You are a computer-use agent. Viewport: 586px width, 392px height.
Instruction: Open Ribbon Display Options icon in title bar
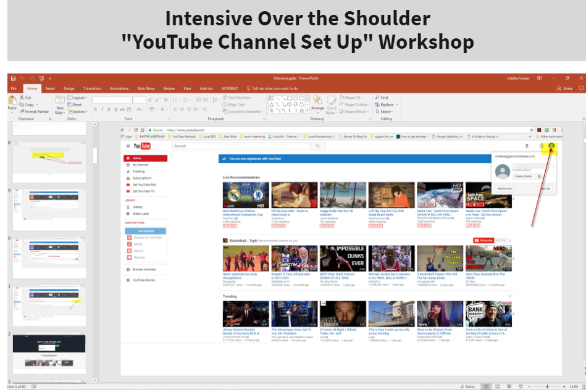click(x=539, y=78)
